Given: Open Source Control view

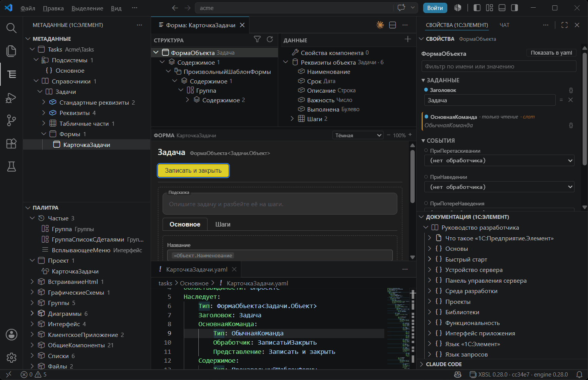Looking at the screenshot, I should 12,120.
